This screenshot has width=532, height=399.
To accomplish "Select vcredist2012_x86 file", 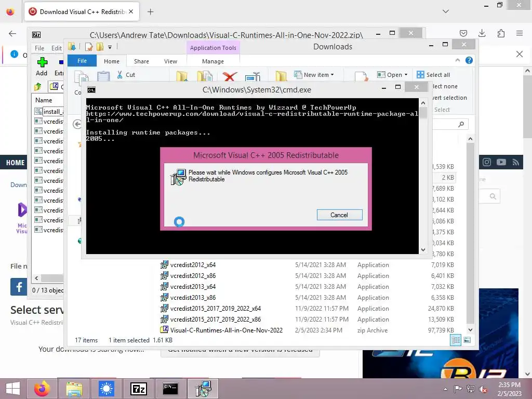I will pos(193,275).
